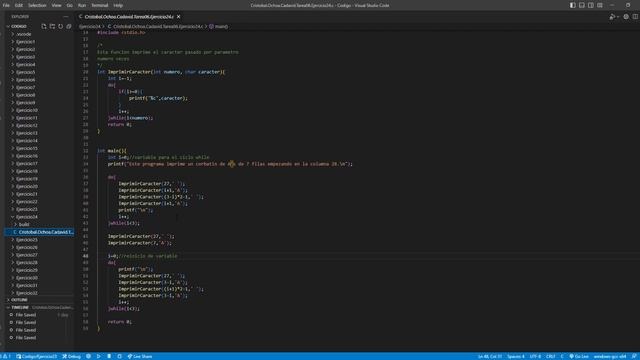This screenshot has width=640, height=360.
Task: Open the Run menu
Action: point(82,5)
